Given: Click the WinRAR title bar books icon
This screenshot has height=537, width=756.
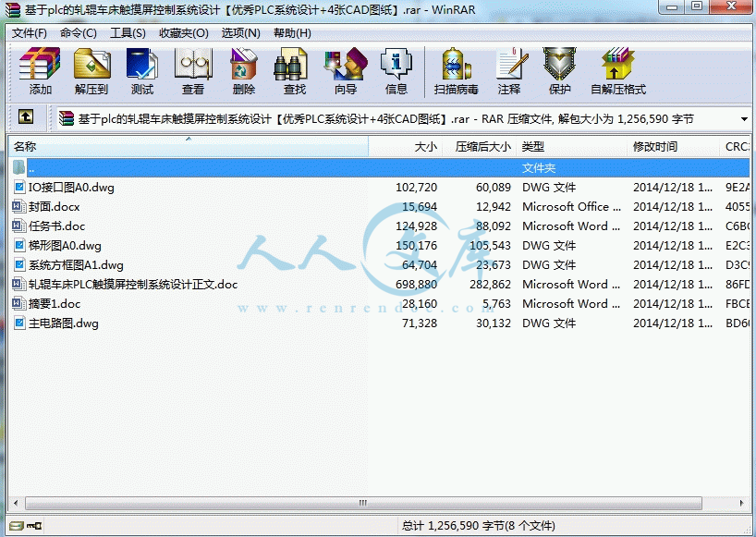Looking at the screenshot, I should 13,9.
